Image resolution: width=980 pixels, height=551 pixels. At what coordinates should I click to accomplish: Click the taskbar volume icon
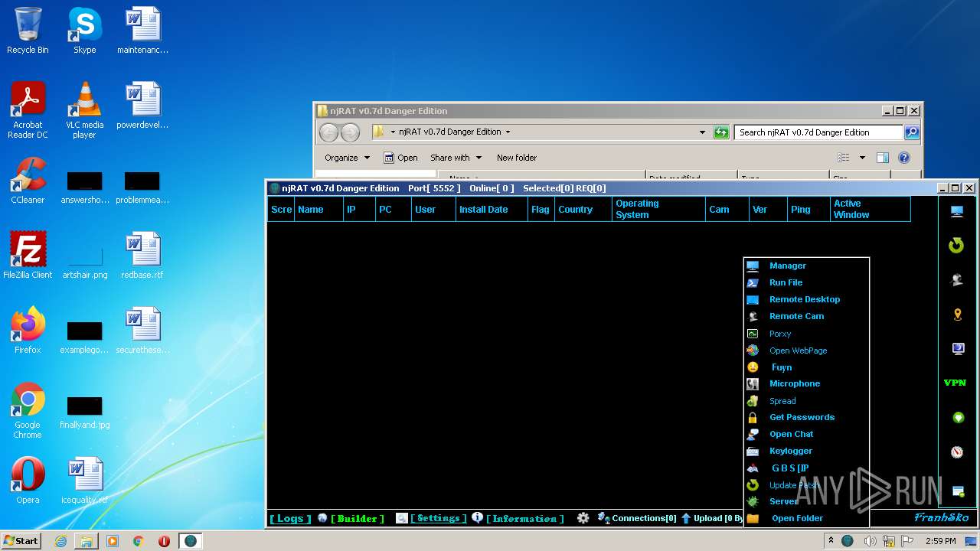[x=870, y=541]
